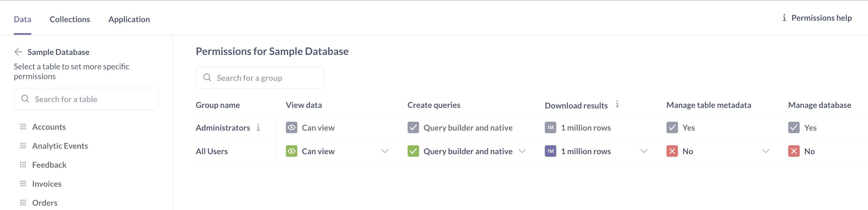Click the Accounts table grid icon
Image resolution: width=868 pixels, height=210 pixels.
23,127
